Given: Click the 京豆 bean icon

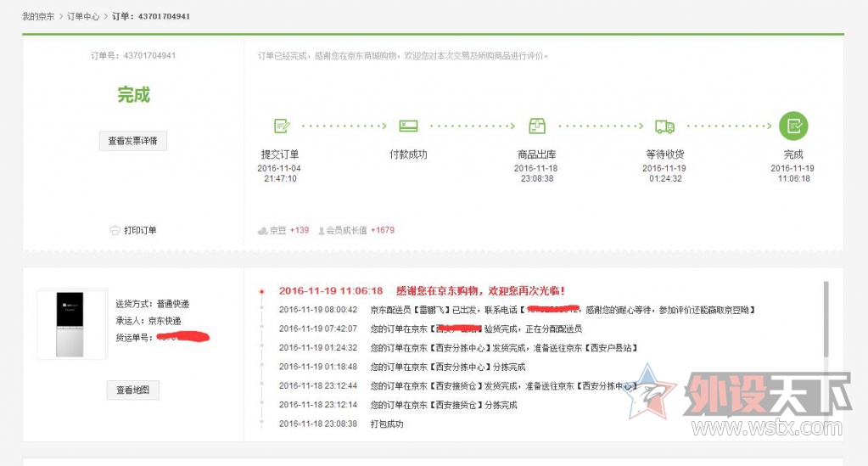Looking at the screenshot, I should click(262, 230).
